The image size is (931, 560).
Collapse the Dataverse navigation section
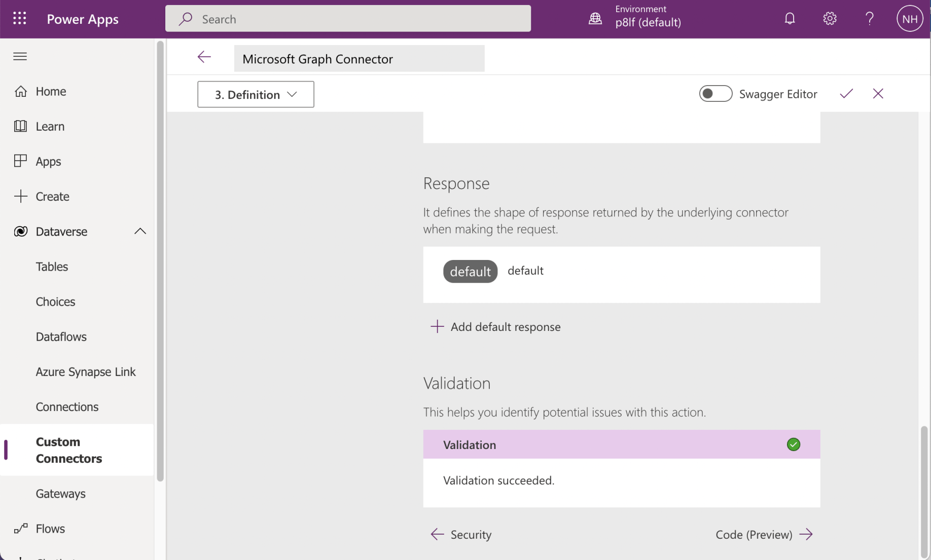coord(140,232)
